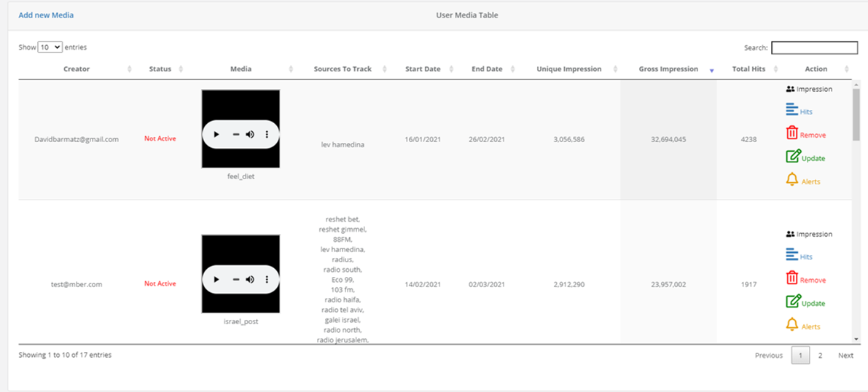The width and height of the screenshot is (868, 392).
Task: Click unique impression value 2,912,290
Action: point(568,285)
